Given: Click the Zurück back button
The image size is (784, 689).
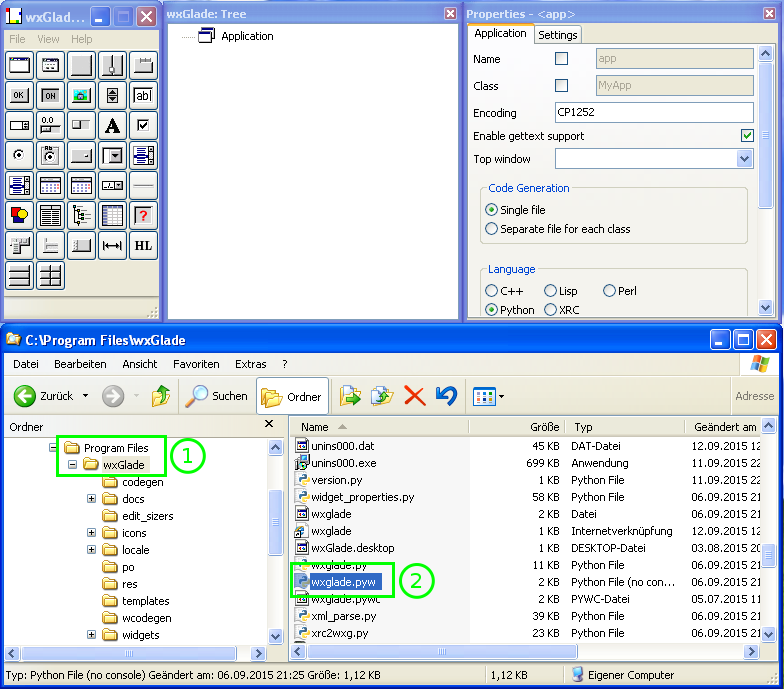Looking at the screenshot, I should coord(44,396).
